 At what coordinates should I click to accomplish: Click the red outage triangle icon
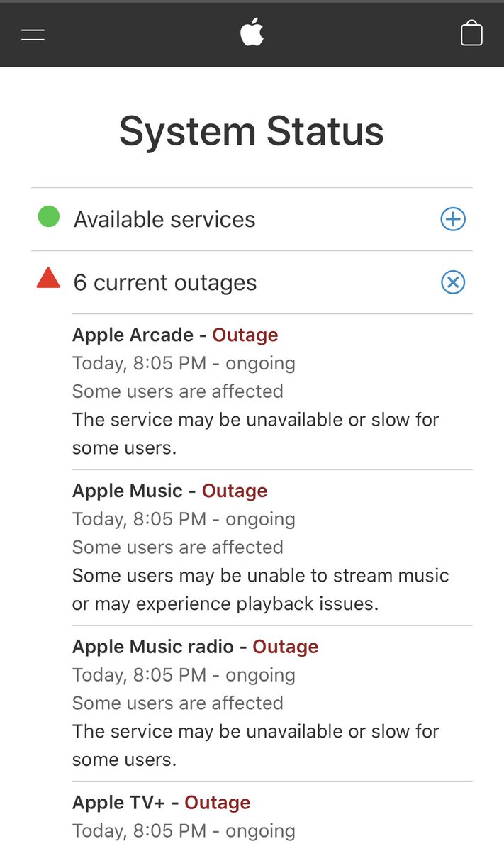tap(48, 279)
